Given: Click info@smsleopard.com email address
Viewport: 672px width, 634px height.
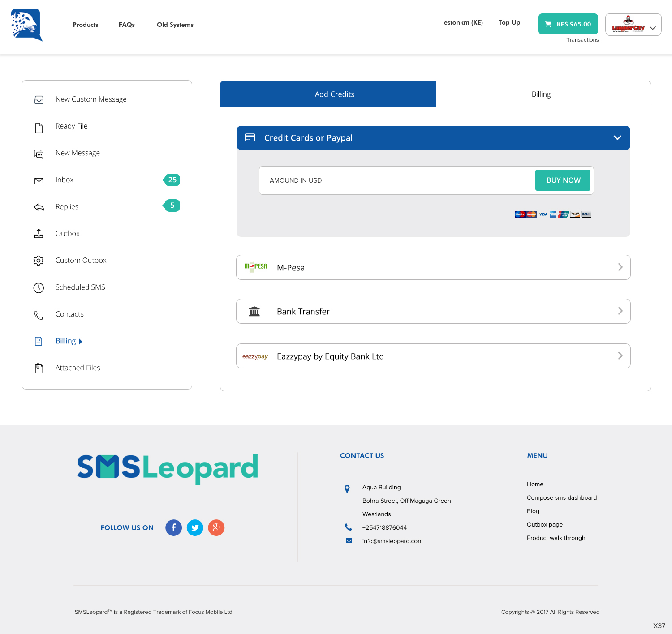Looking at the screenshot, I should click(392, 541).
